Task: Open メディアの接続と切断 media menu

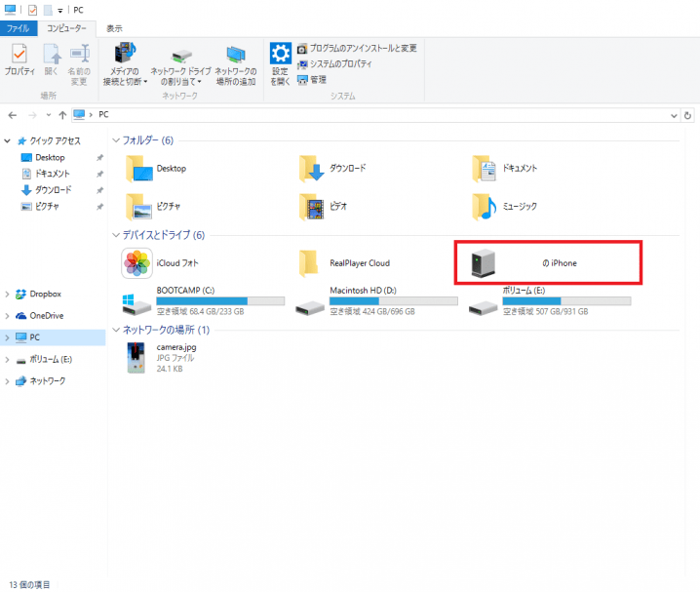Action: pyautogui.click(x=125, y=63)
